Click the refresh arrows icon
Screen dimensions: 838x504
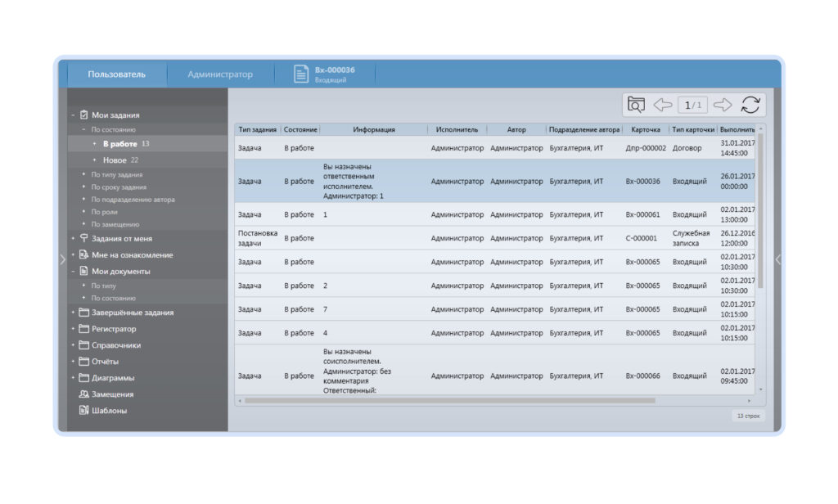coord(750,105)
